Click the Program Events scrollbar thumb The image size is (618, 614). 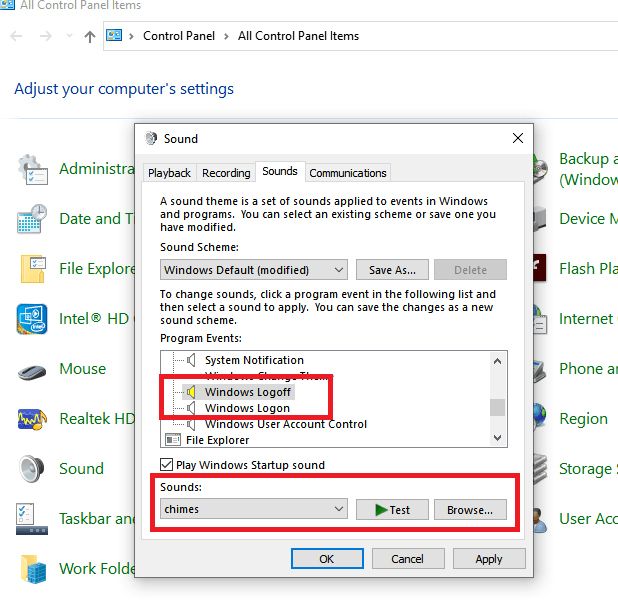click(x=497, y=407)
